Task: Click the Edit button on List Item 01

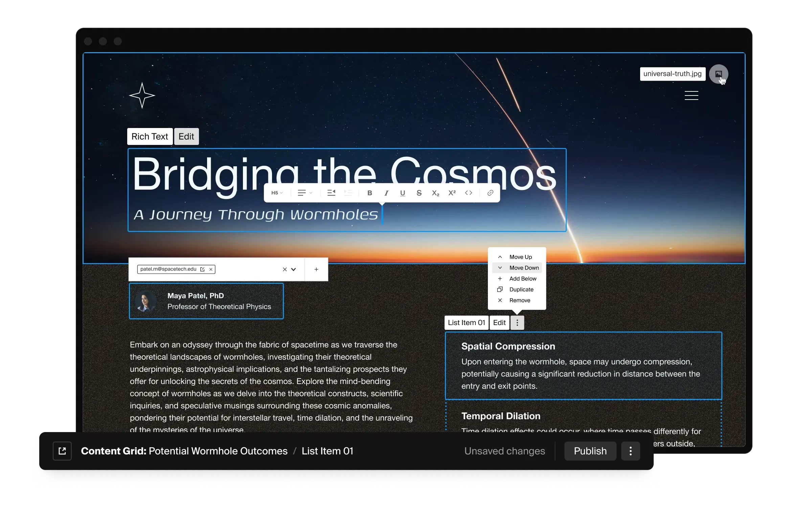Action: 500,323
